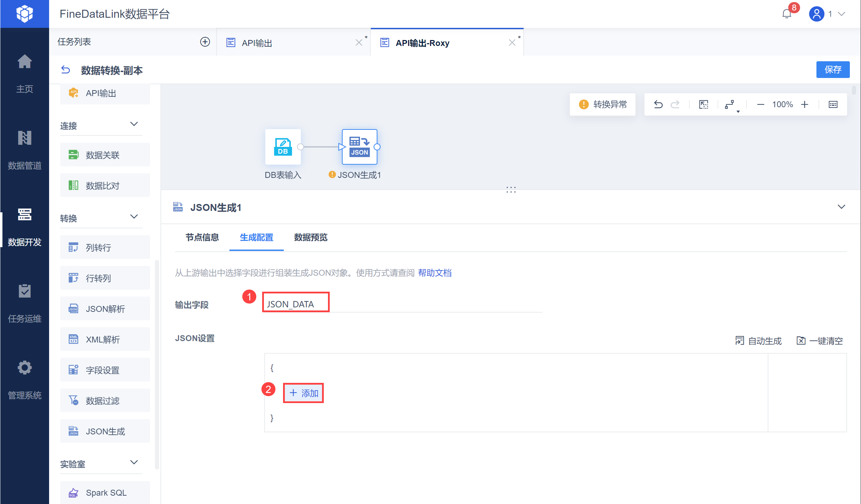Open the 生成配置 tab

coord(257,238)
